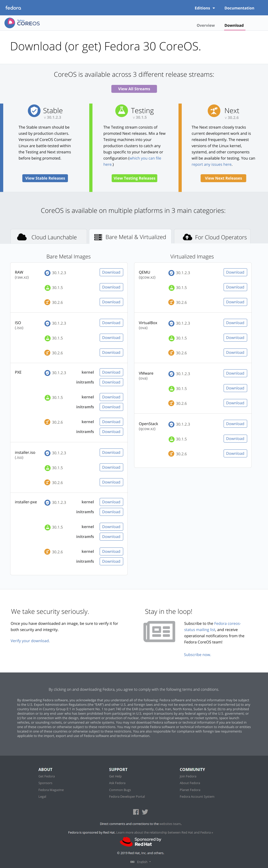Image resolution: width=268 pixels, height=868 pixels.
Task: Click next telescope icon in installer-pxe row
Action: pyautogui.click(x=47, y=552)
